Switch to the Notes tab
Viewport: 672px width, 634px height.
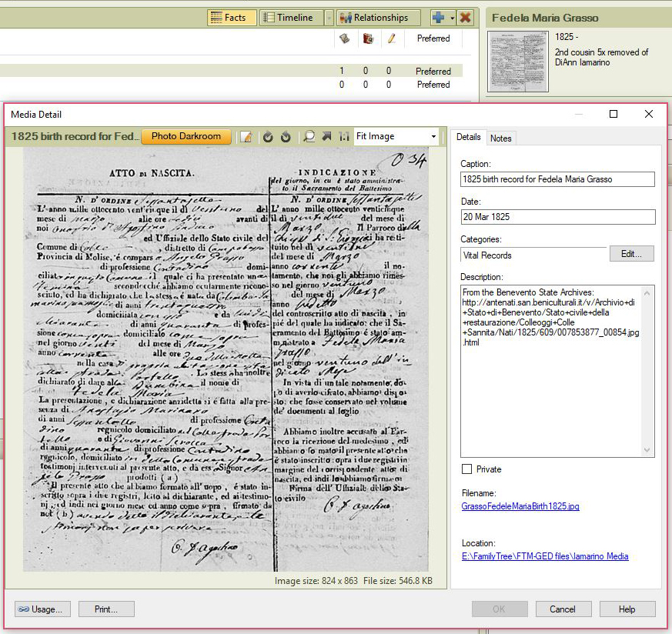coord(500,138)
